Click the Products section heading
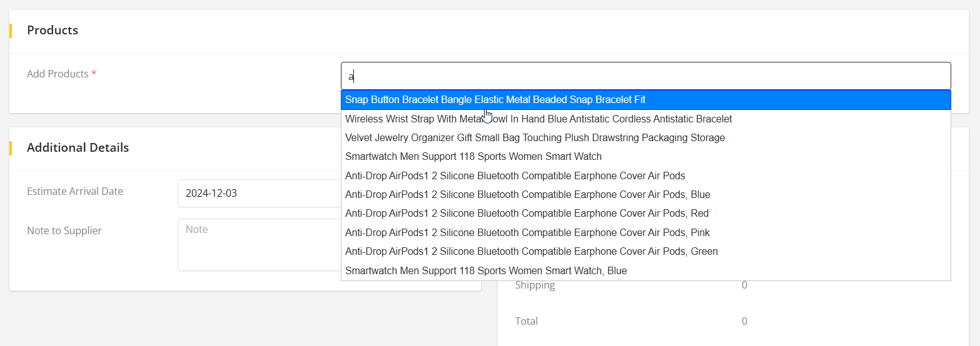Image resolution: width=980 pixels, height=346 pixels. (53, 30)
